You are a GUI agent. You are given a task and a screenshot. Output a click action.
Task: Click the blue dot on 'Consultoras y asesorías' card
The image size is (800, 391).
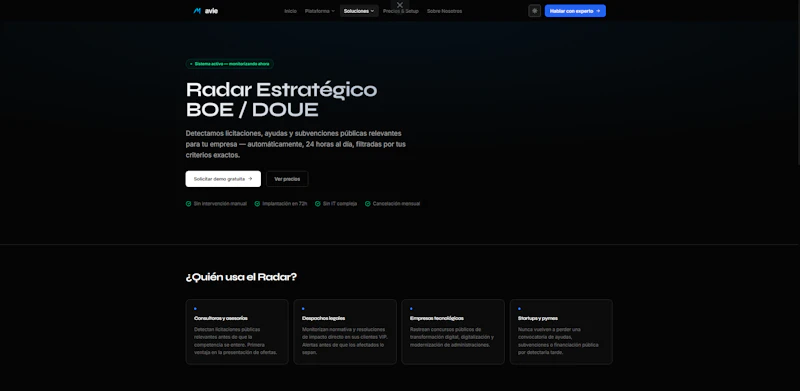coord(195,309)
